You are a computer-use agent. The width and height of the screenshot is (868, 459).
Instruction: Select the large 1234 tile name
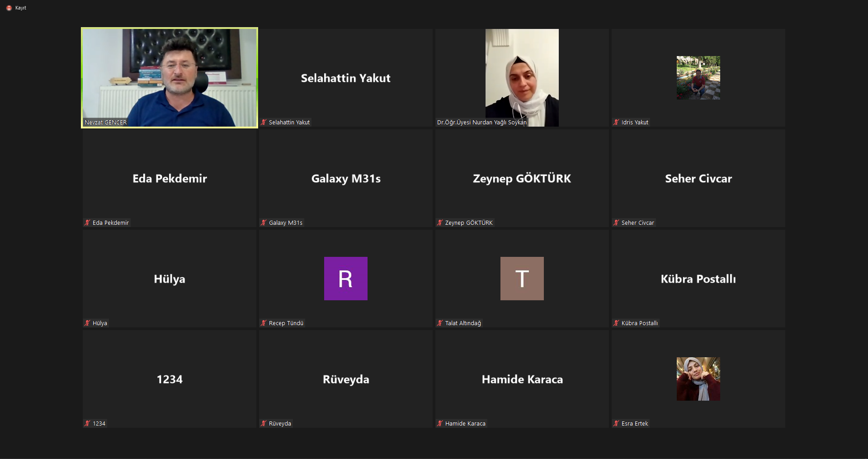click(x=170, y=379)
